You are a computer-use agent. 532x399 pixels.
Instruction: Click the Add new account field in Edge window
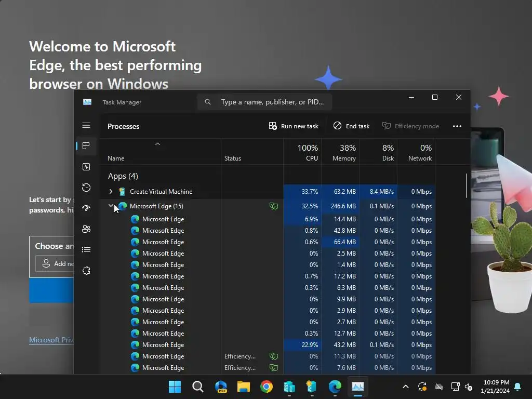pos(54,263)
